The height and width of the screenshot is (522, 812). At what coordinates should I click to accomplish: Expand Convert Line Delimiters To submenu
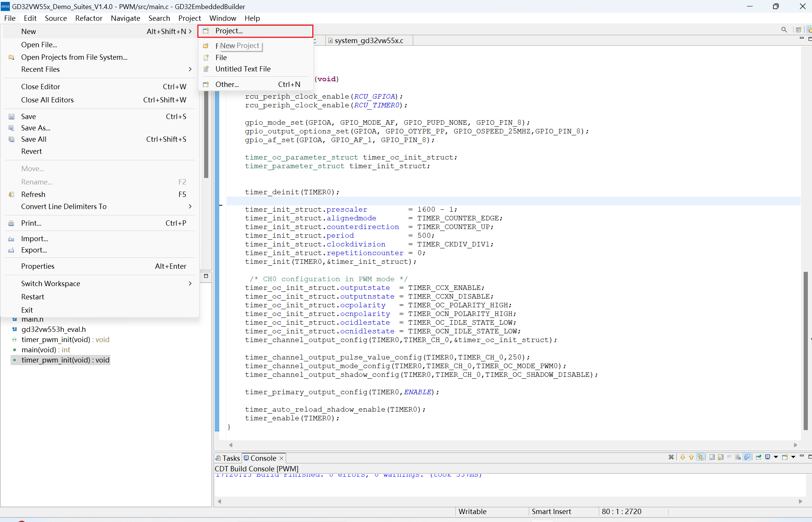190,206
